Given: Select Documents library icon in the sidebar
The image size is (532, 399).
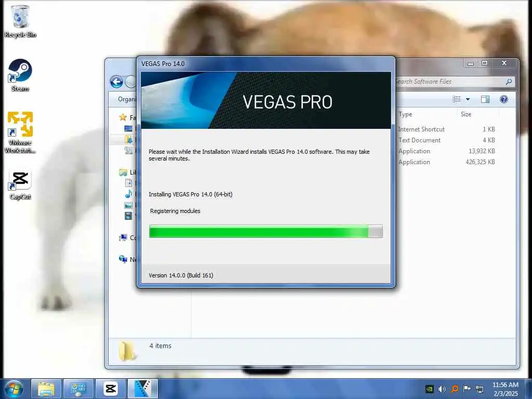Looking at the screenshot, I should [129, 183].
